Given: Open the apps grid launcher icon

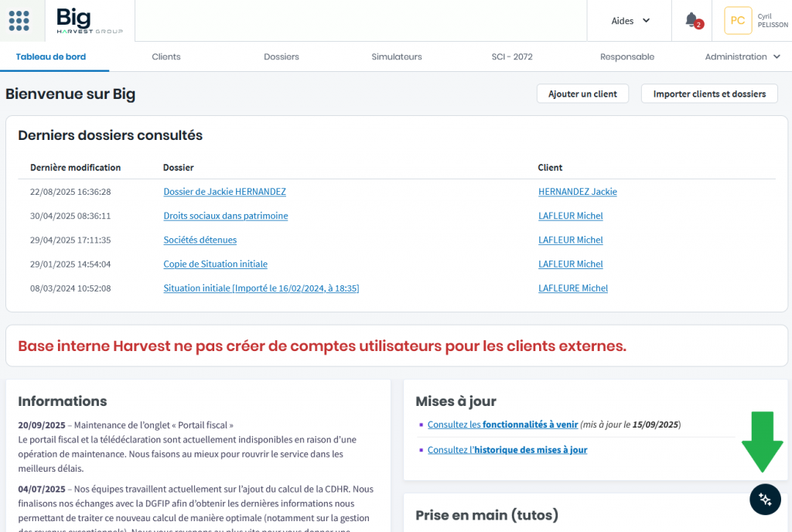Looking at the screenshot, I should point(19,21).
